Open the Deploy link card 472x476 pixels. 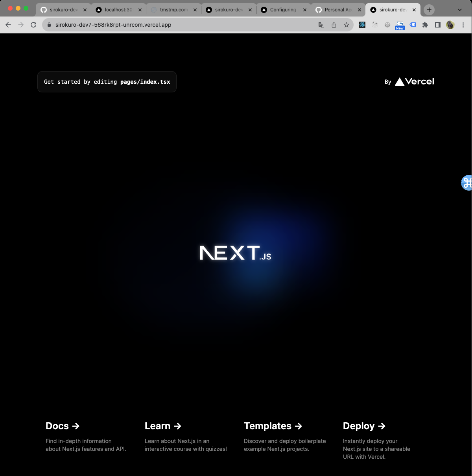(x=384, y=441)
